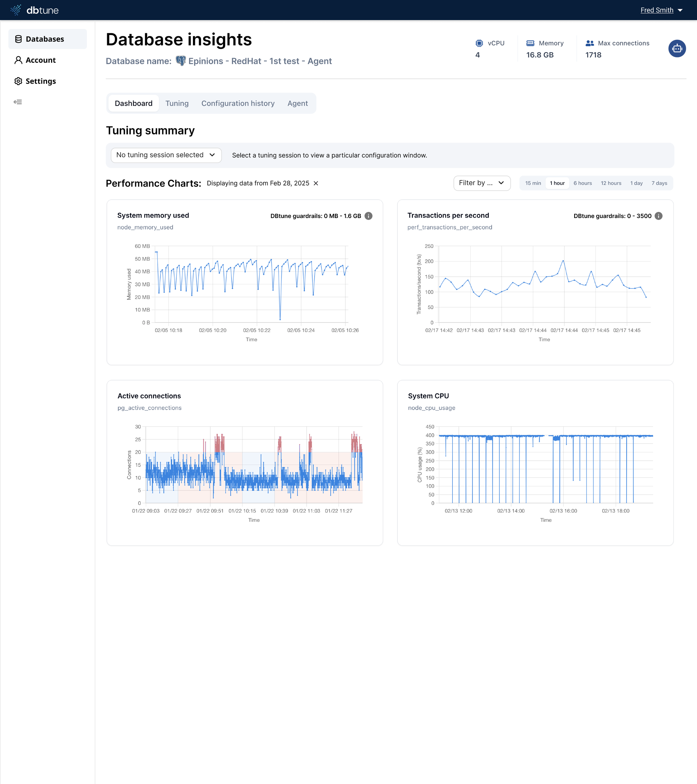The width and height of the screenshot is (697, 784).
Task: Go to Account in the sidebar
Action: 40,60
